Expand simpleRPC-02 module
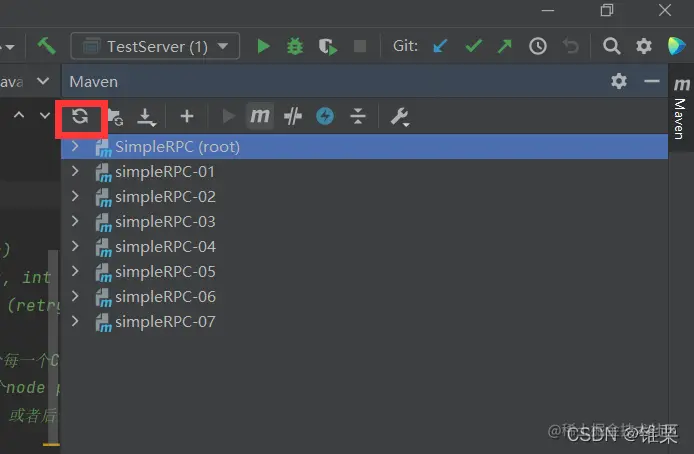Image resolution: width=694 pixels, height=454 pixels. (75, 196)
